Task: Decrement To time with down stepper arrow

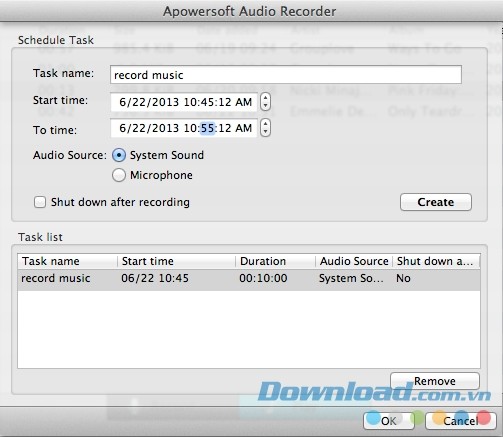Action: pyautogui.click(x=265, y=132)
